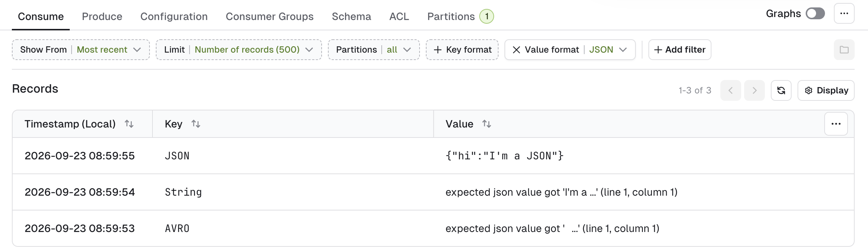The height and width of the screenshot is (252, 868).
Task: Open the top-right more options menu
Action: click(x=844, y=14)
